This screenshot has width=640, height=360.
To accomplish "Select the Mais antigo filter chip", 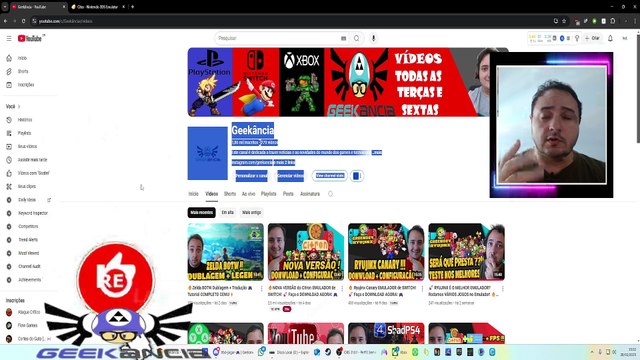I will pos(251,213).
